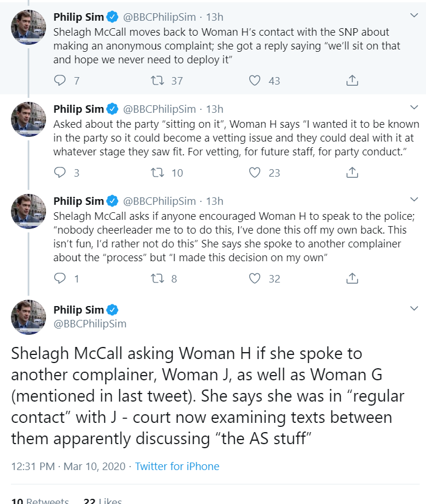Share the 'sit on that' tweet
This screenshot has width=426, height=504.
tap(352, 81)
